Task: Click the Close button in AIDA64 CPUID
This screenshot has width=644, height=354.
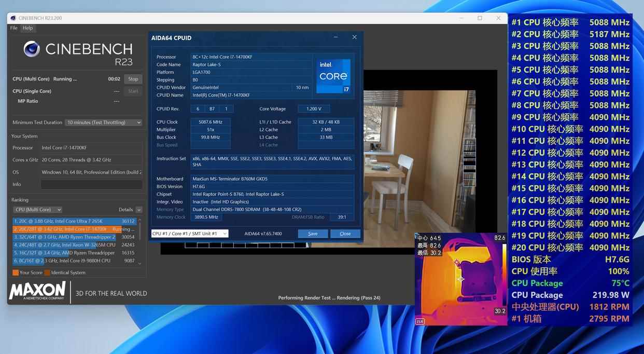Action: (x=345, y=234)
